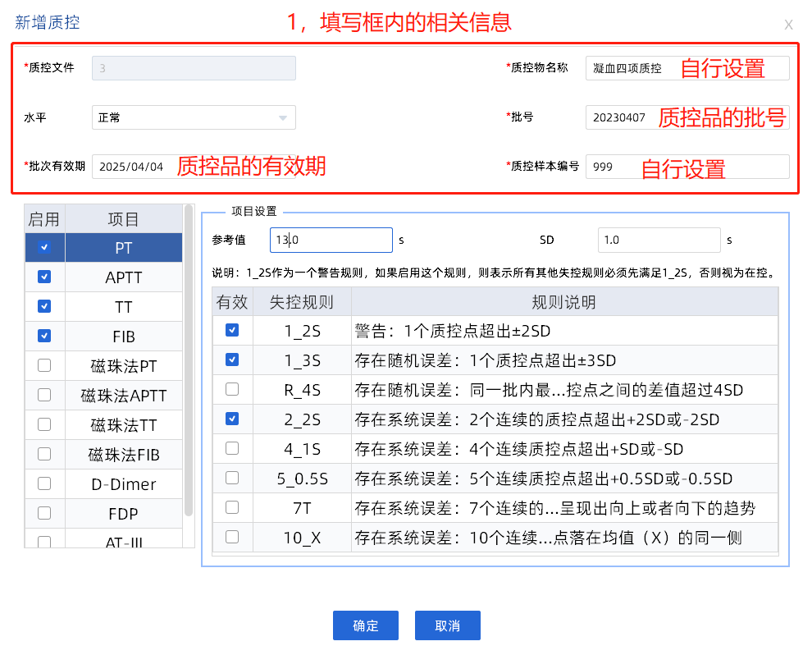Viewport: 812px width, 655px height.
Task: Click the 确定 button
Action: point(365,625)
